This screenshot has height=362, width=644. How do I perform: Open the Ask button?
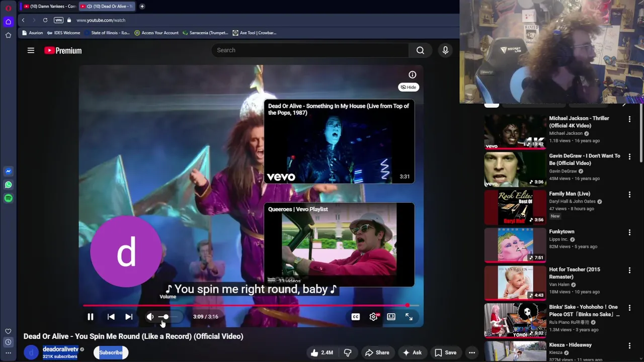pyautogui.click(x=412, y=352)
